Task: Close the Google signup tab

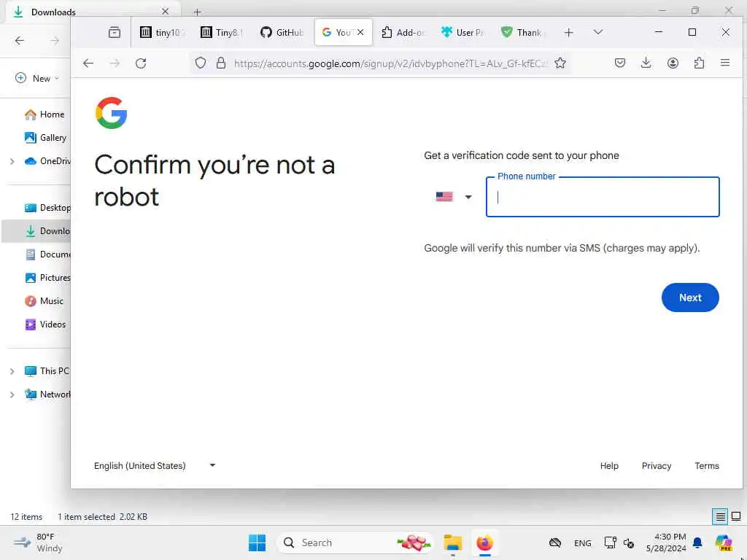Action: 360,32
